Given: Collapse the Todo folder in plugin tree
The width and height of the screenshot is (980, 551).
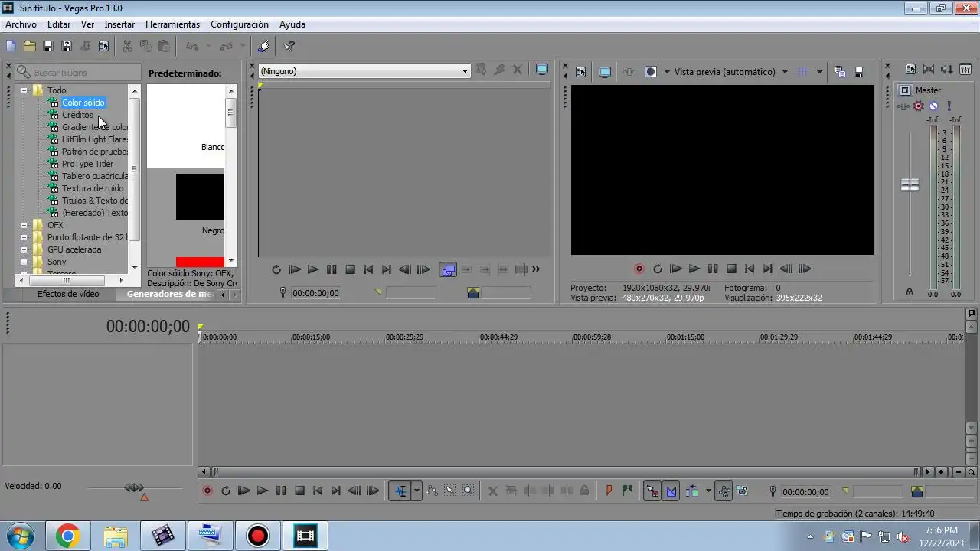Looking at the screenshot, I should pyautogui.click(x=24, y=90).
